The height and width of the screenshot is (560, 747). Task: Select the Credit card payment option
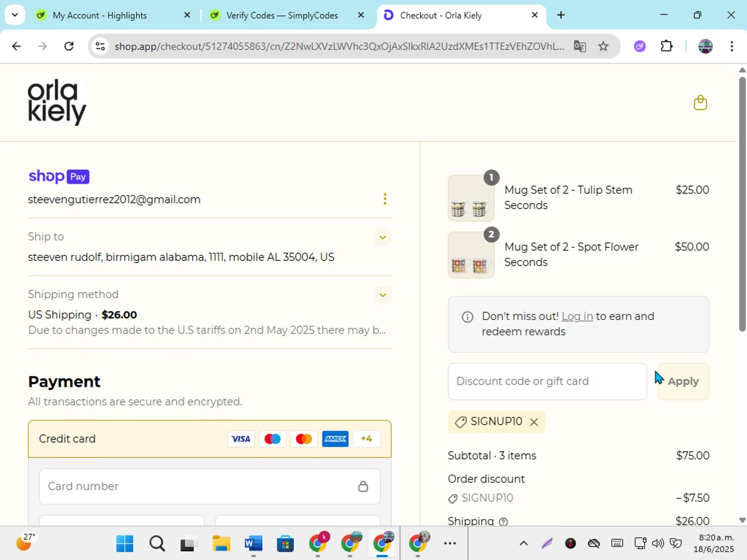[210, 439]
